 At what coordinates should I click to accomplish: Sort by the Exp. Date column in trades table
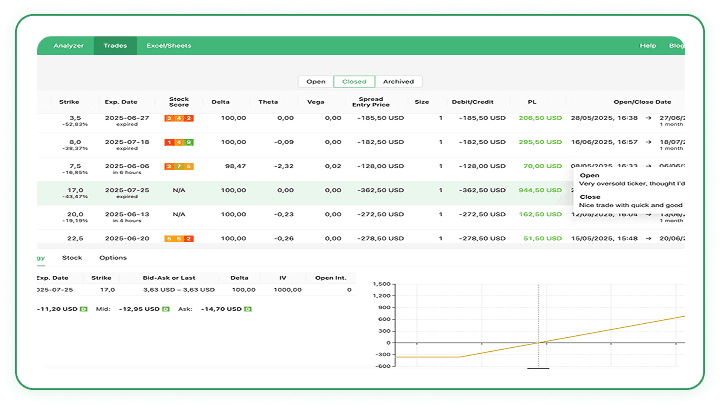click(x=121, y=102)
